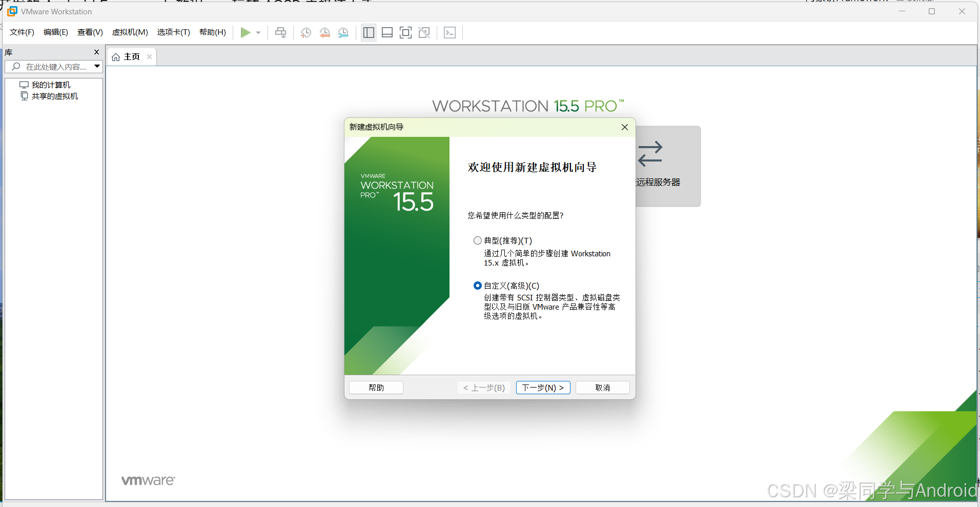Screen dimensions: 980x507
Task: Click the Unity mode toolbar icon
Action: pyautogui.click(x=424, y=33)
